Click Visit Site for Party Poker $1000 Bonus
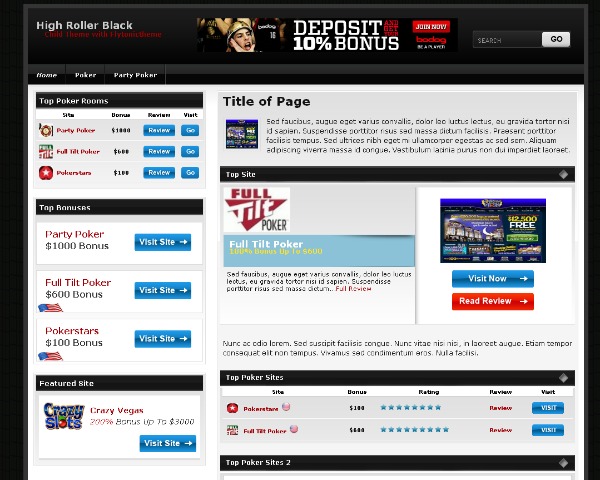The height and width of the screenshot is (480, 600). [163, 242]
